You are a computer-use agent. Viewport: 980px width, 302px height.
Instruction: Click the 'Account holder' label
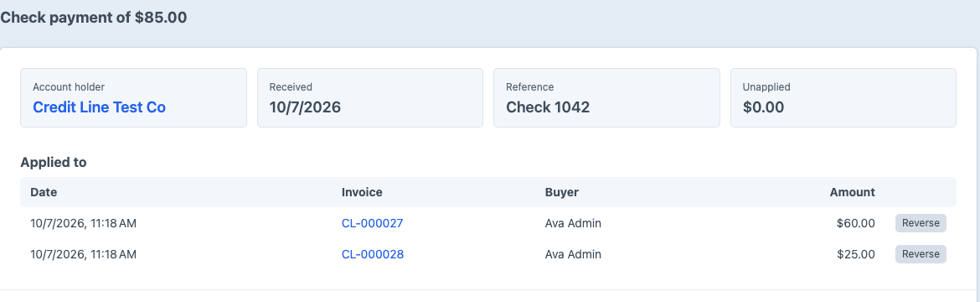(69, 87)
